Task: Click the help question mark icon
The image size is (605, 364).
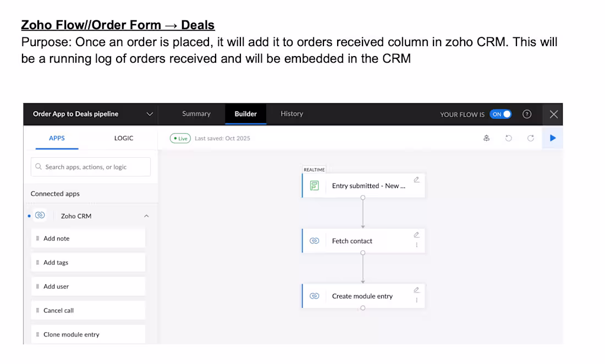Action: tap(527, 114)
